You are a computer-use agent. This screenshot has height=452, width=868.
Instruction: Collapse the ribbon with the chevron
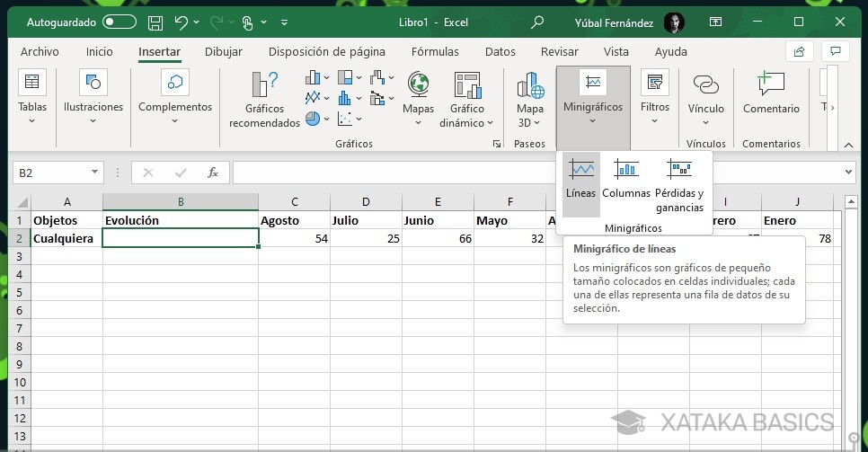(x=848, y=145)
